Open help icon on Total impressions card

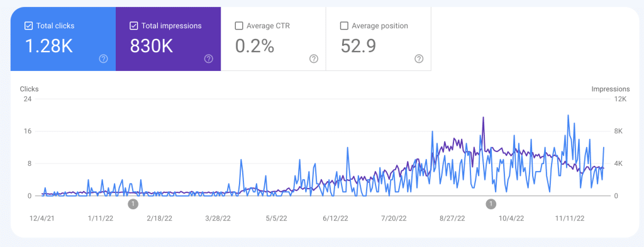pyautogui.click(x=209, y=58)
